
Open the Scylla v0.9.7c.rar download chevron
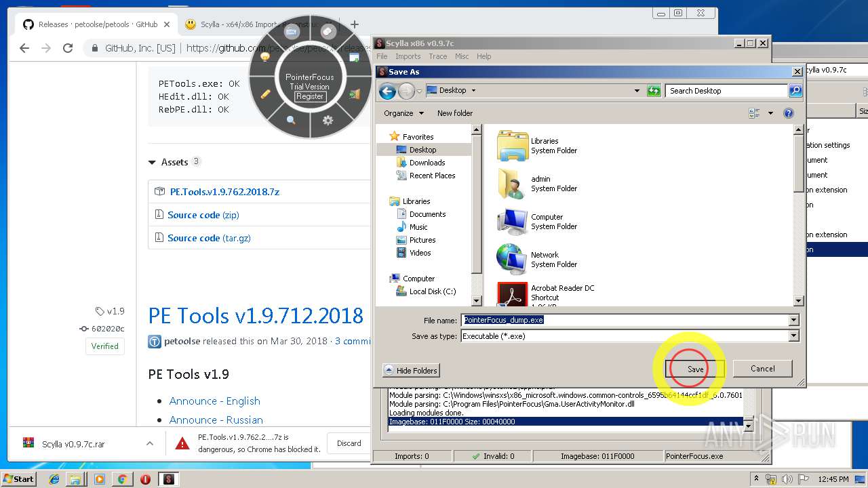(x=149, y=444)
